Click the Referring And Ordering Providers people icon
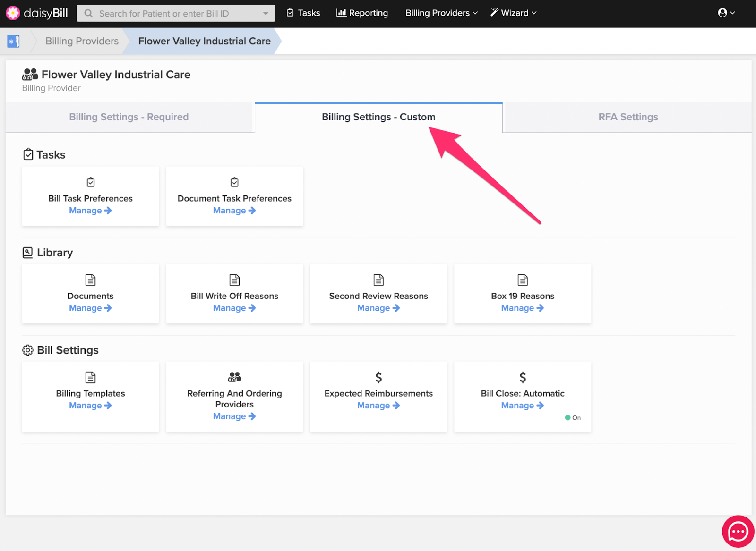 click(234, 377)
